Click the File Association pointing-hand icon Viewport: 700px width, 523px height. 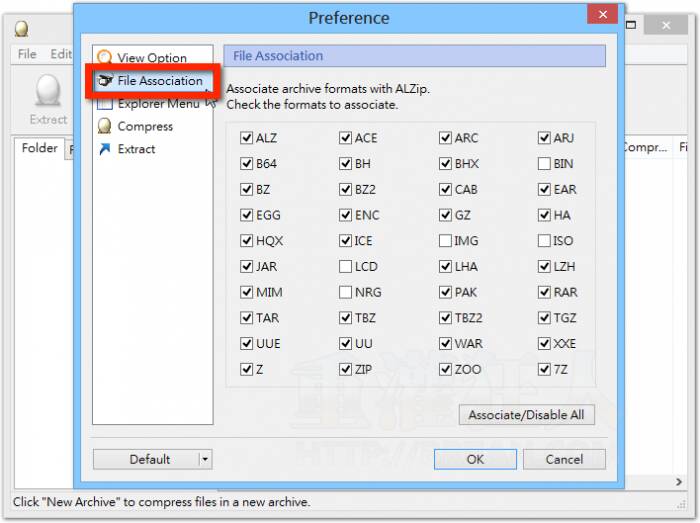coord(104,80)
